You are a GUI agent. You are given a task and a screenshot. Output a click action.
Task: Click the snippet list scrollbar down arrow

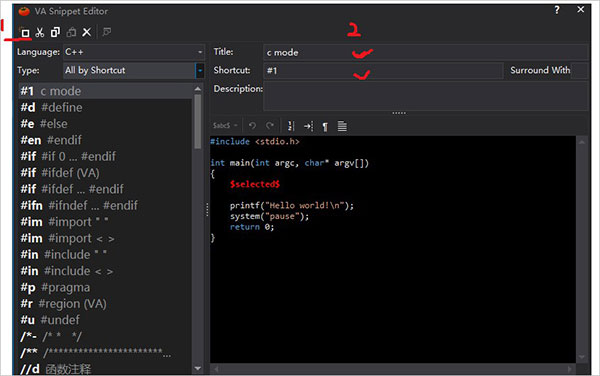coord(198,368)
